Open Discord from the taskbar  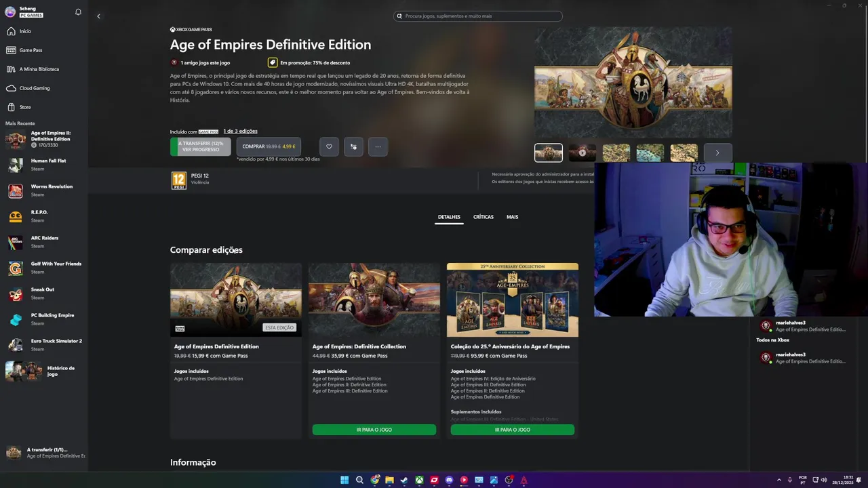(x=449, y=480)
